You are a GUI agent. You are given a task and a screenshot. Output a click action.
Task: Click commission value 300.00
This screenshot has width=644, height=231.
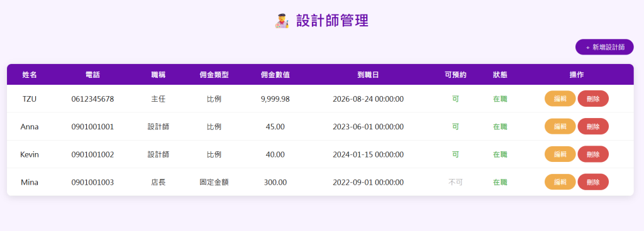click(275, 182)
